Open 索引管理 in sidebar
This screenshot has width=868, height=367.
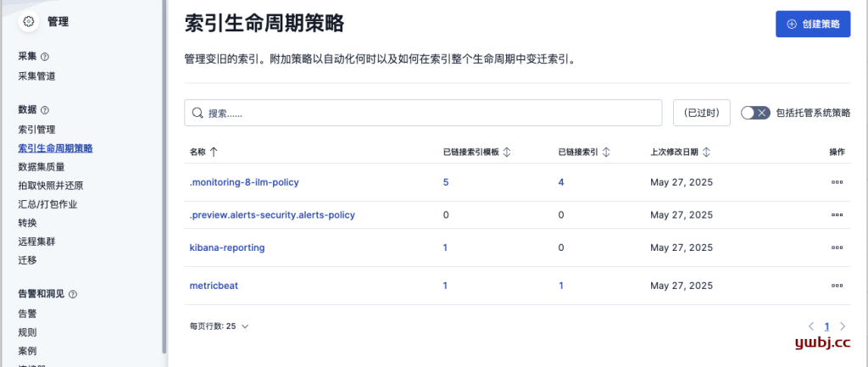[37, 130]
